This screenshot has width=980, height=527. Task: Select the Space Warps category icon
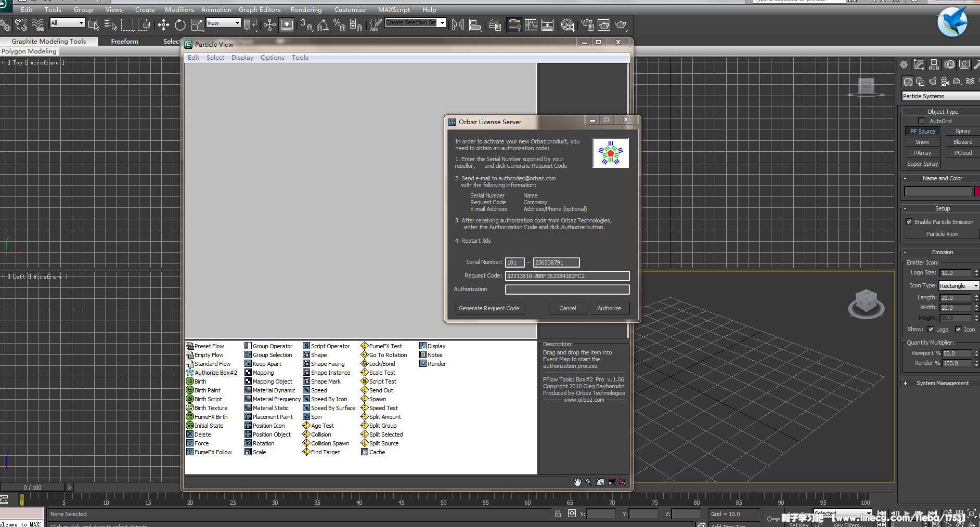[x=970, y=82]
